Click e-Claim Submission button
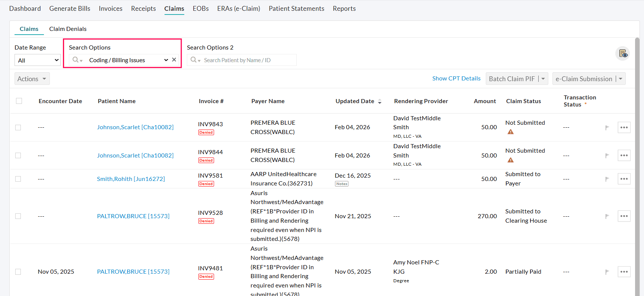The width and height of the screenshot is (644, 296). point(584,79)
